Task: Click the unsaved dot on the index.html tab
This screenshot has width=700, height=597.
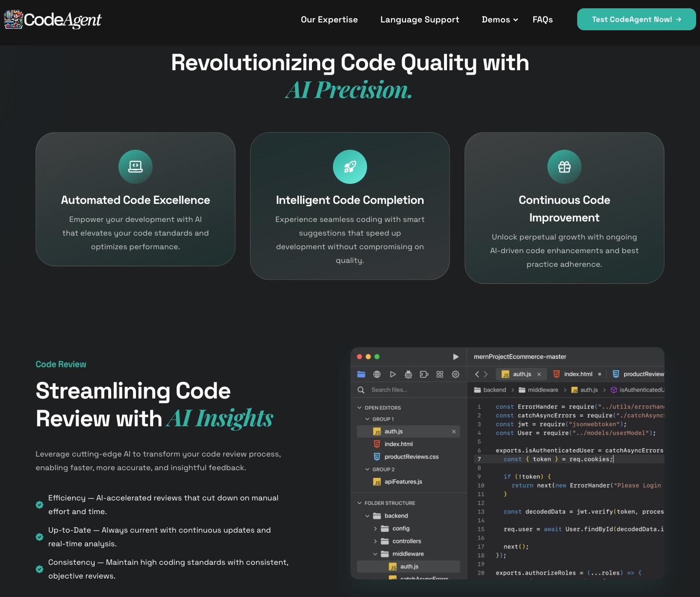Action: (600, 374)
